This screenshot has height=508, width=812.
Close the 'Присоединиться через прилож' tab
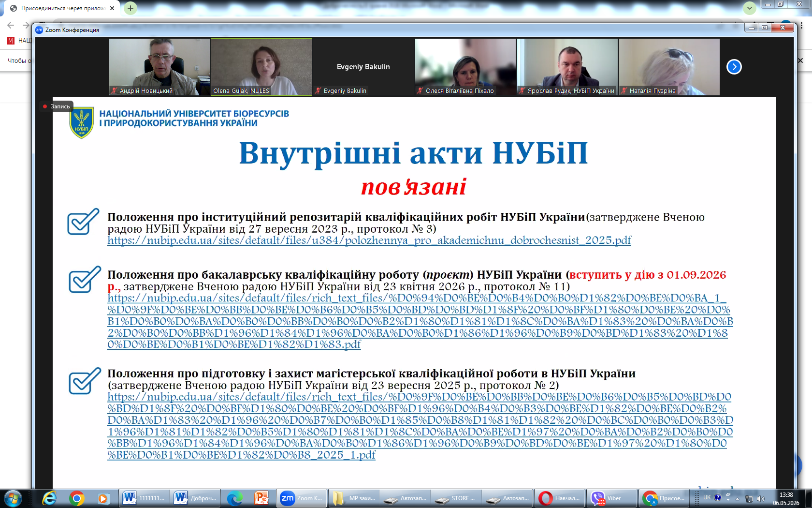click(112, 8)
